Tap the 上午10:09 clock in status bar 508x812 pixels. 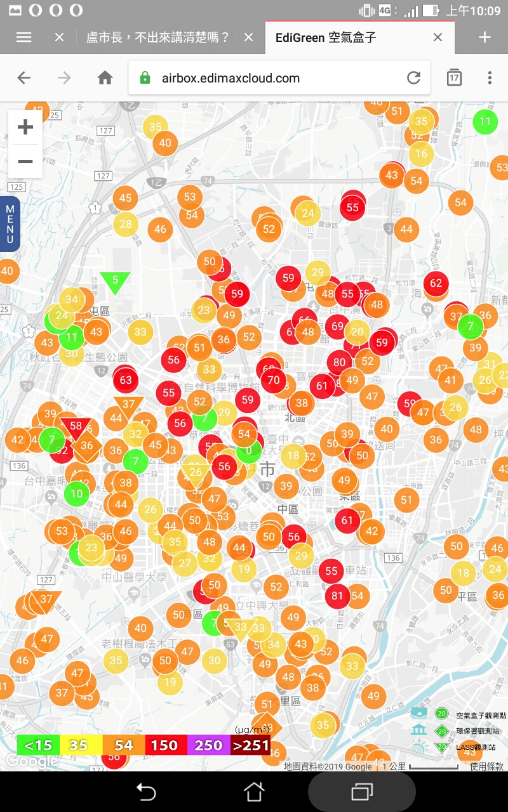[x=473, y=11]
